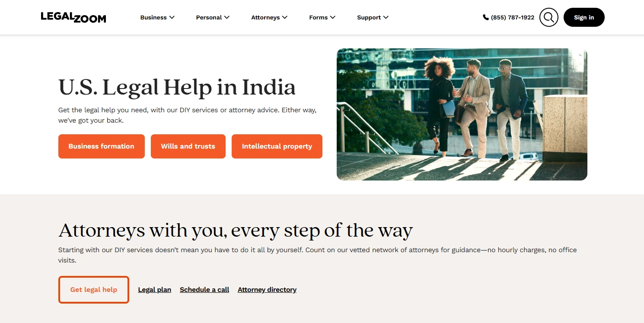
Task: Expand the Support menu chevron
Action: (386, 17)
